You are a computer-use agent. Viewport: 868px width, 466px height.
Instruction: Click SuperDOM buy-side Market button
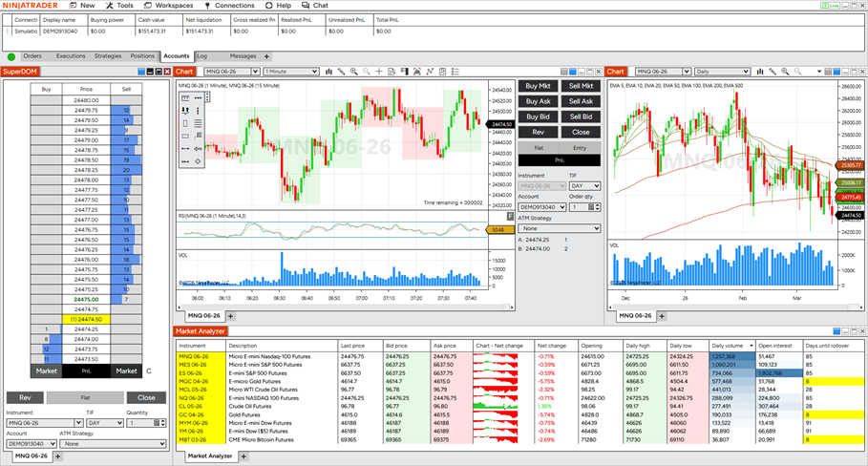[47, 371]
